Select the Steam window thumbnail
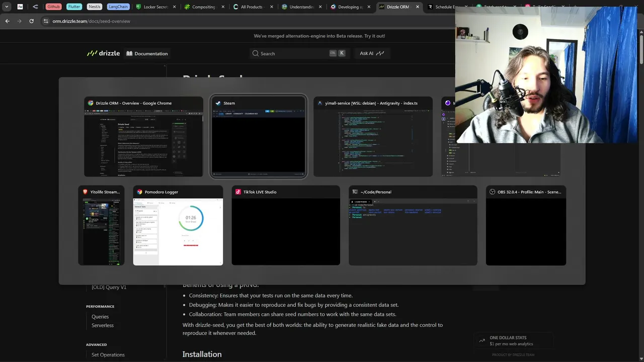 coord(258,137)
